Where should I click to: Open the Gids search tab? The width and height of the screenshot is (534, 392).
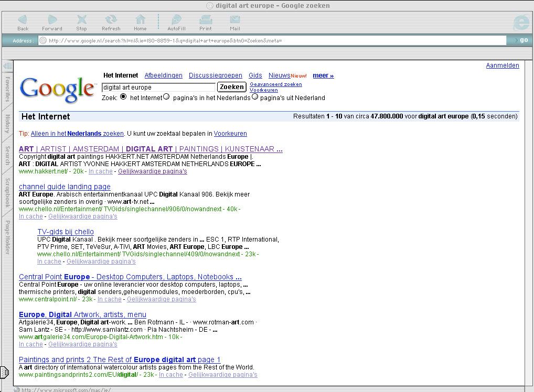(255, 75)
